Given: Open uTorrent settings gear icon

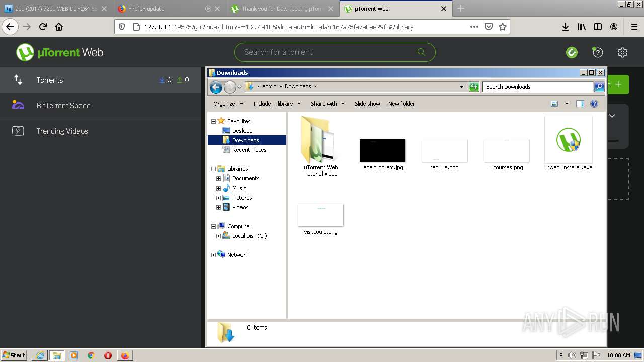Looking at the screenshot, I should click(x=622, y=52).
